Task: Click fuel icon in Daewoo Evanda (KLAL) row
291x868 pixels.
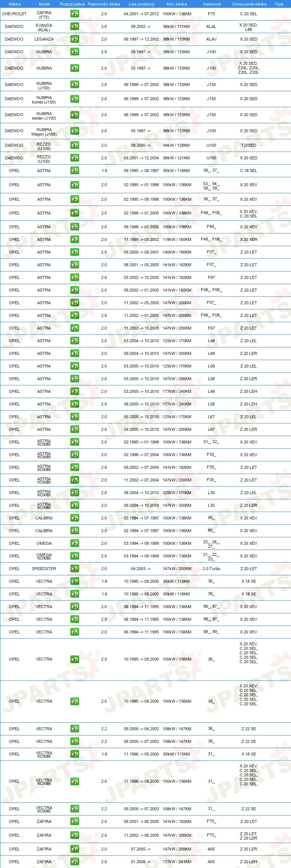Action: (74, 26)
